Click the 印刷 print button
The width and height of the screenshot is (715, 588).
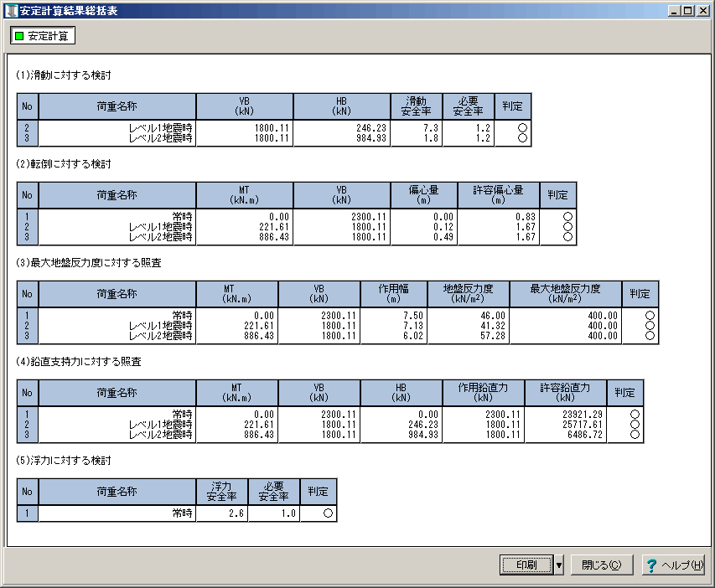526,565
